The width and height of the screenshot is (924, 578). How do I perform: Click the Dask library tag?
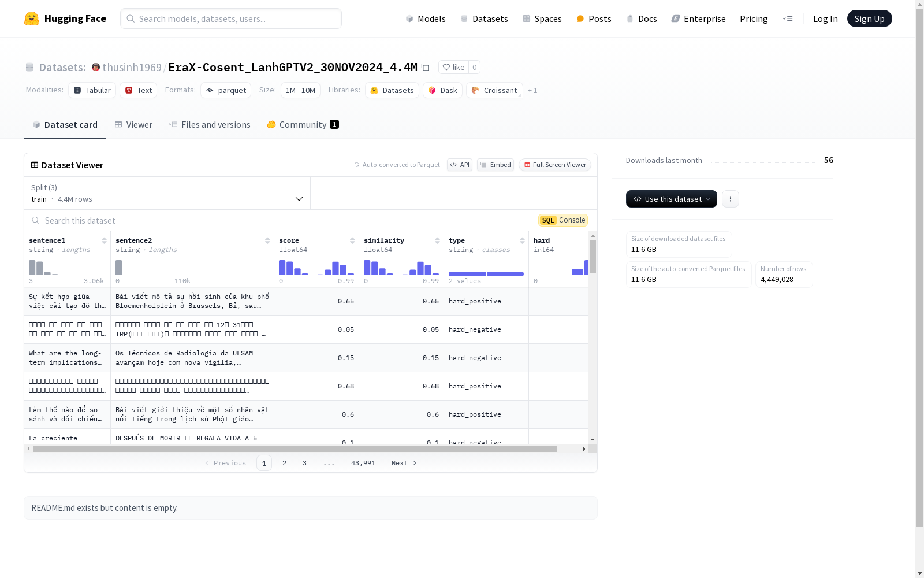(x=442, y=90)
